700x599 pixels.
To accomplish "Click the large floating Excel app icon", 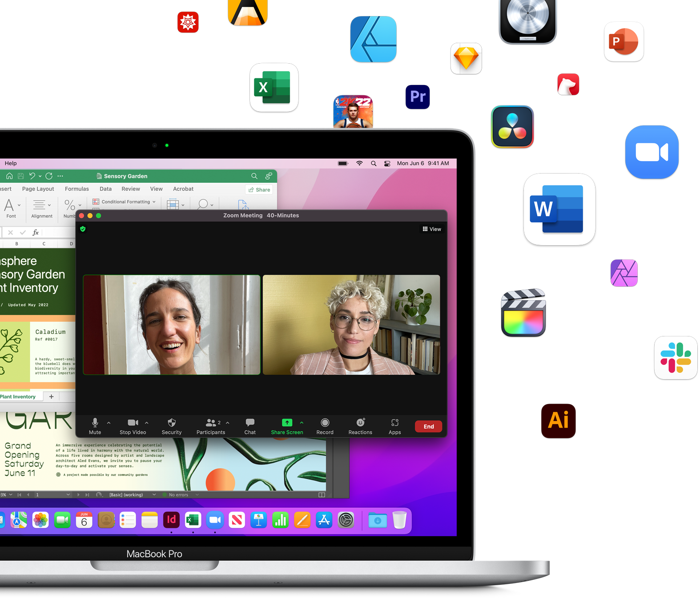I will [274, 87].
